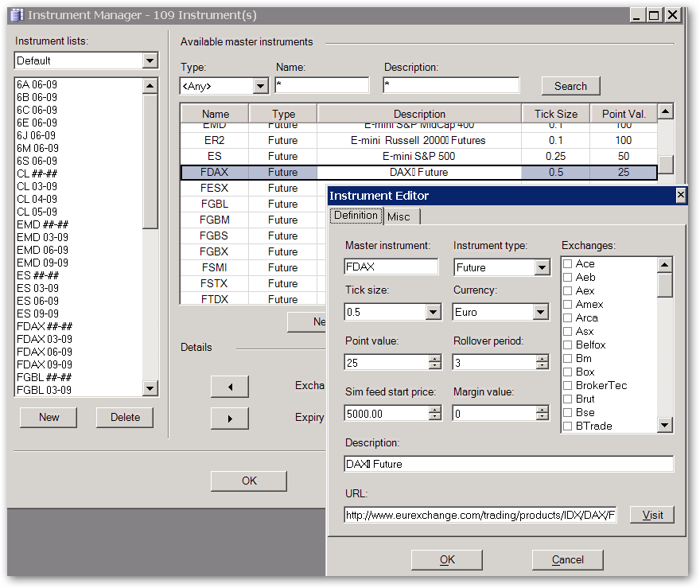Close the Instrument Editor dialog
Viewport: 700px width, 588px height.
[x=681, y=195]
